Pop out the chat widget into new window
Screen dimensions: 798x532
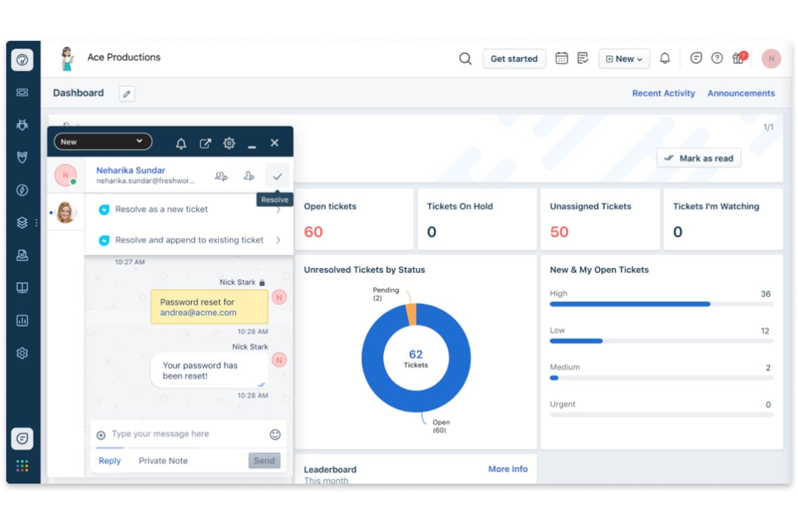click(x=205, y=143)
